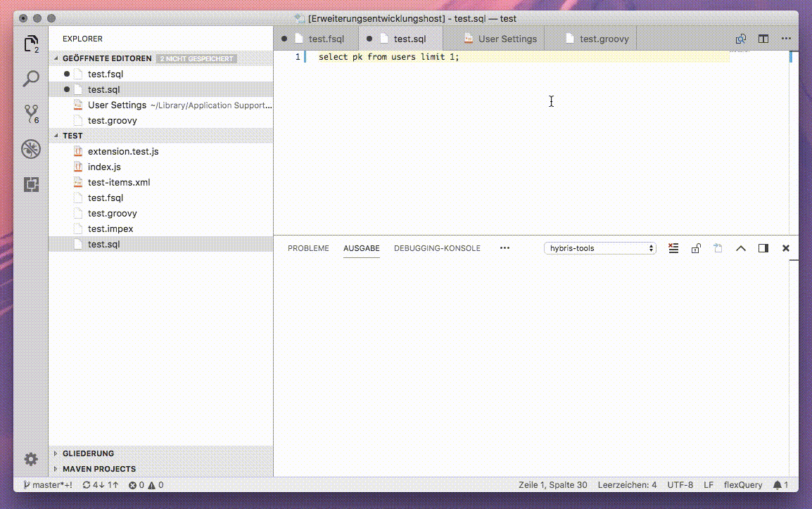Open the changes icon in the editor toolbar
The image size is (812, 509).
[x=740, y=39]
